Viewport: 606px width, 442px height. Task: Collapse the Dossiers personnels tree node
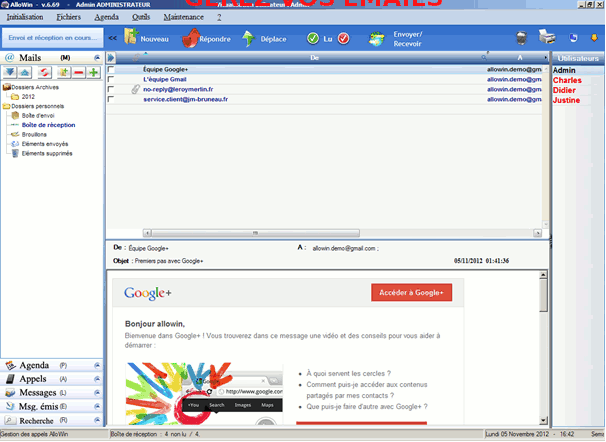point(7,106)
